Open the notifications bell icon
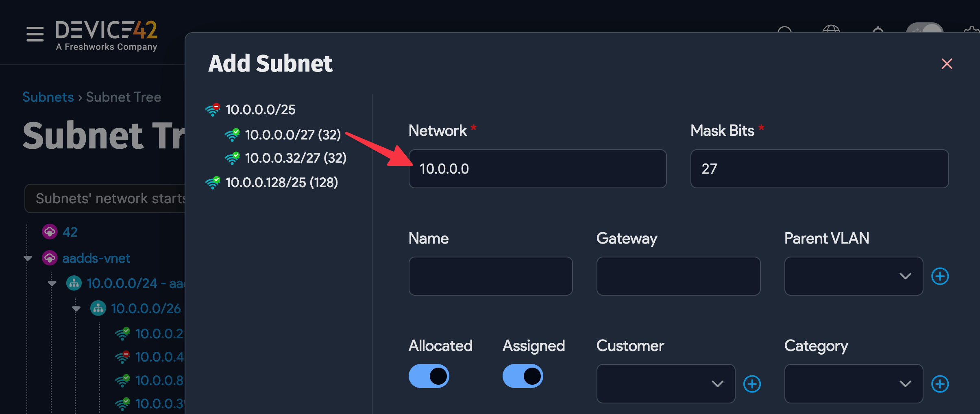This screenshot has height=414, width=980. 878,33
